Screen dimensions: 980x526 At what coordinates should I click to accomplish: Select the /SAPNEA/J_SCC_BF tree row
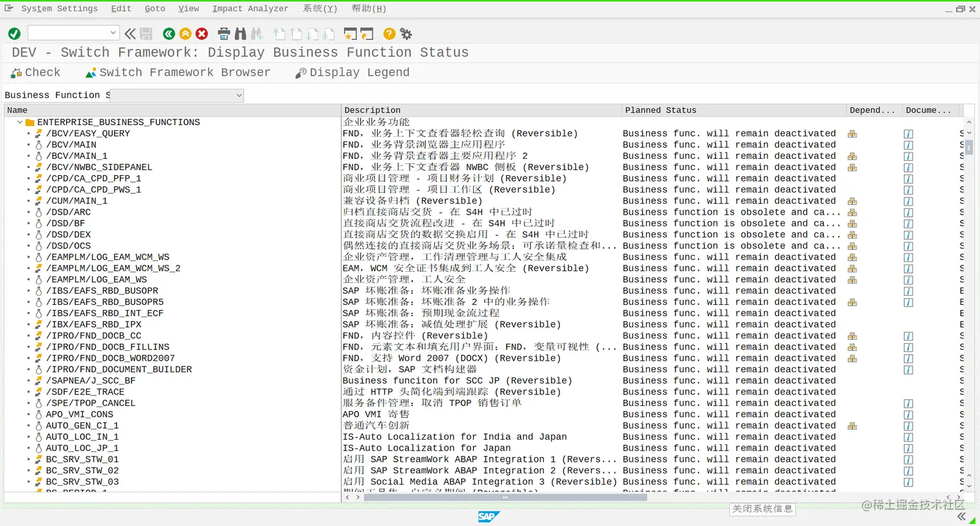coord(91,381)
